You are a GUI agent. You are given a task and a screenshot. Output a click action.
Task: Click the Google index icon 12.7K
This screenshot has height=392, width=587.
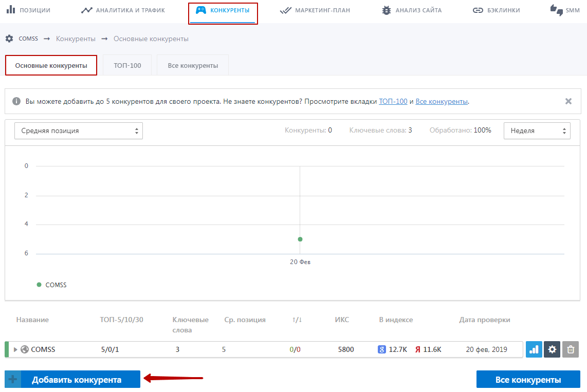pyautogui.click(x=381, y=349)
